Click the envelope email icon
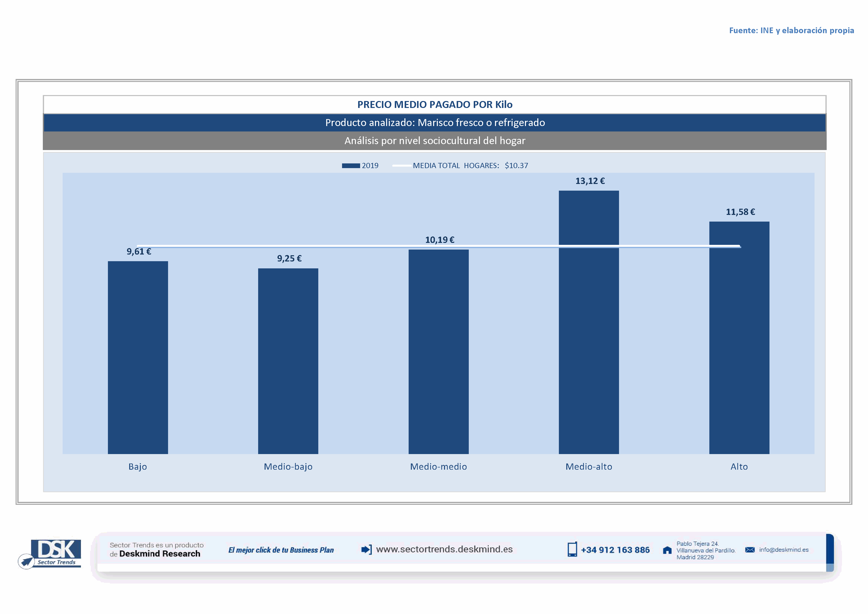 point(750,550)
